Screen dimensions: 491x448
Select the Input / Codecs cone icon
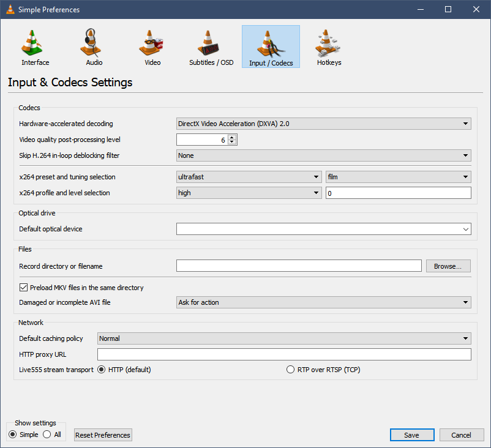[x=271, y=47]
